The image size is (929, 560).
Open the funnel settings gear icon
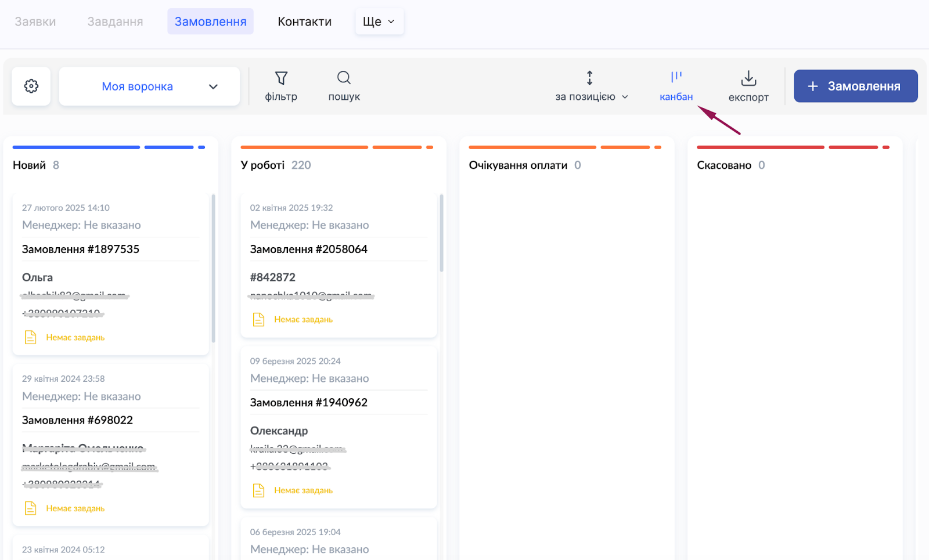click(31, 86)
